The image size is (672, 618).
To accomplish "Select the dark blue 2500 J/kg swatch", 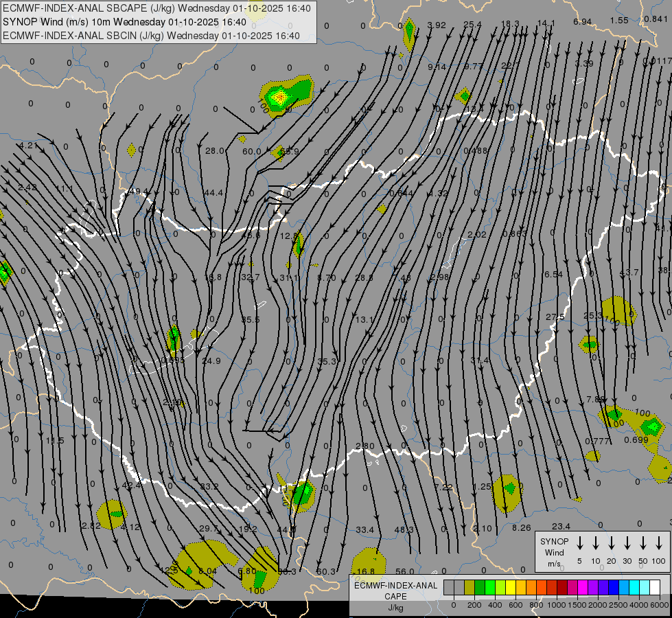I will click(x=614, y=587).
